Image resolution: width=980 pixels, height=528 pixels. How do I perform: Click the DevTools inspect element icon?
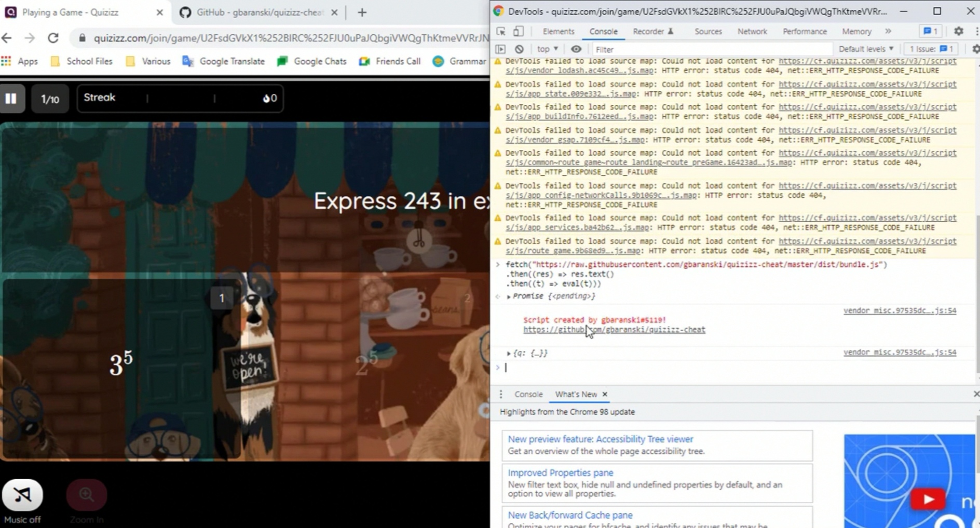point(501,32)
